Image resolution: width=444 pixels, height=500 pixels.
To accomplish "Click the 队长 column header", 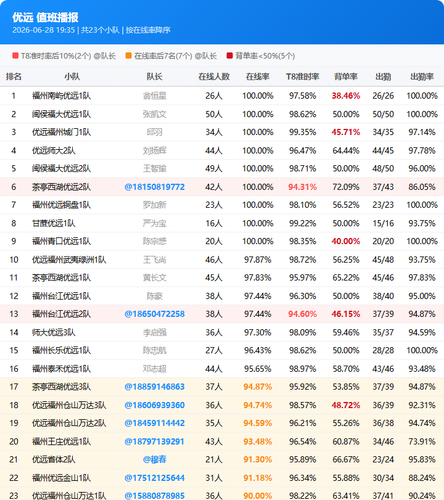I will click(x=154, y=77).
